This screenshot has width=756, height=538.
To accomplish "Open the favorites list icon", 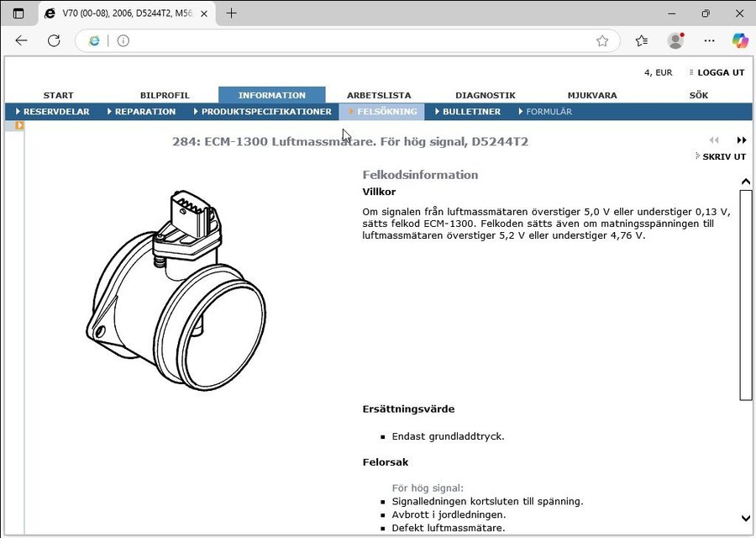I will click(642, 40).
